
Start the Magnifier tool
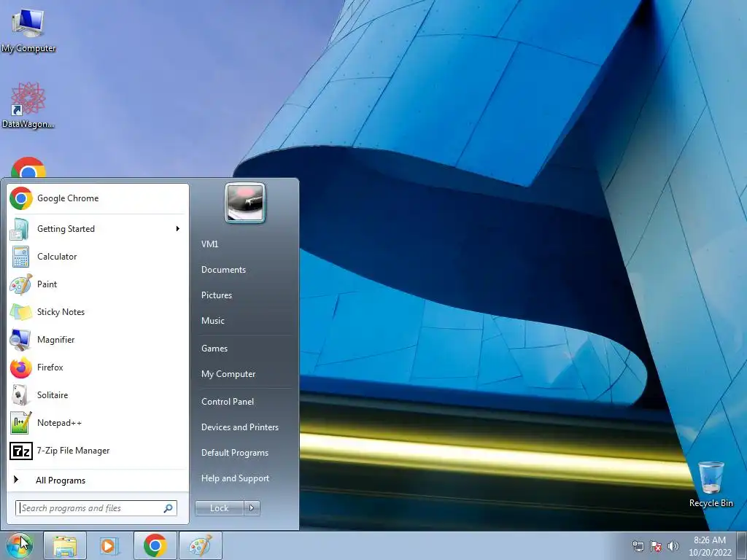tap(97, 340)
